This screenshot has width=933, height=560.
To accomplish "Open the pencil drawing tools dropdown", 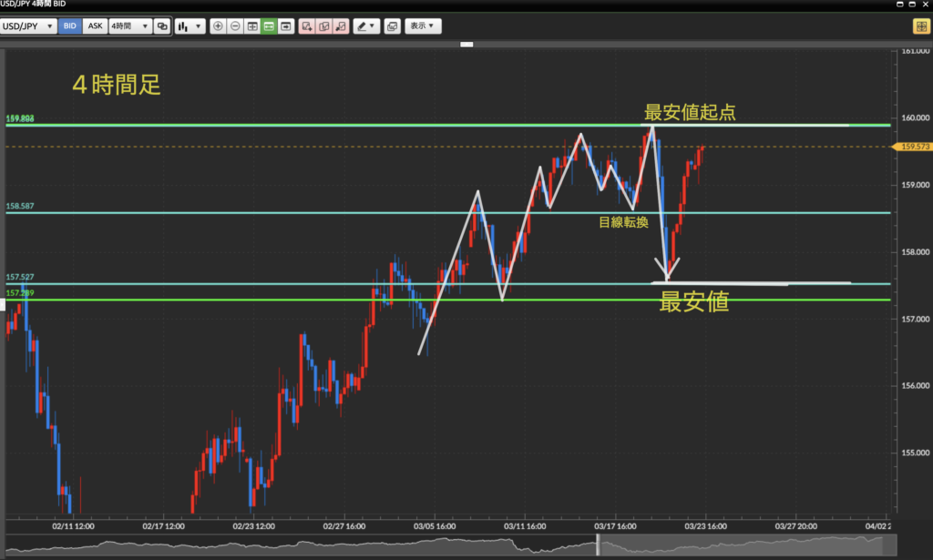I will tap(366, 26).
